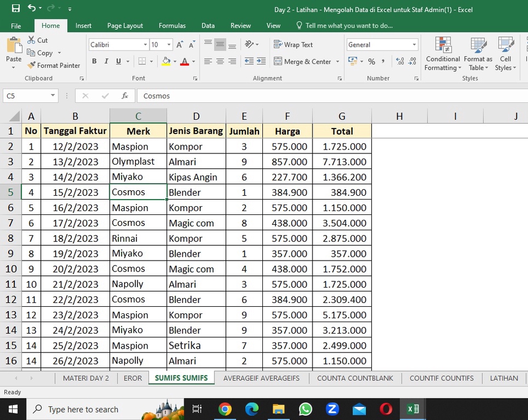528x420 pixels.
Task: Apply Accounting Number Format icon
Action: (353, 61)
